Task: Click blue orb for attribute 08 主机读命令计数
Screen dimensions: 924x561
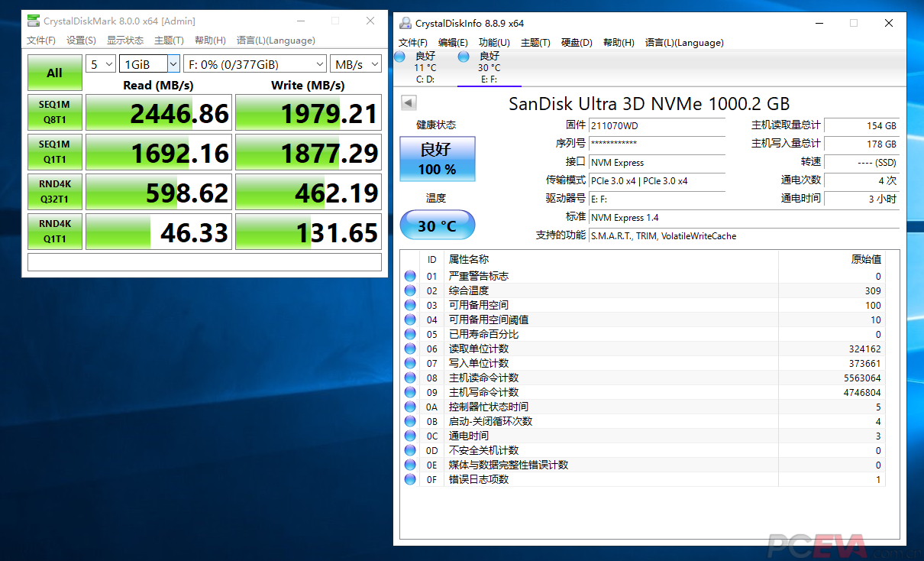Action: pyautogui.click(x=411, y=378)
